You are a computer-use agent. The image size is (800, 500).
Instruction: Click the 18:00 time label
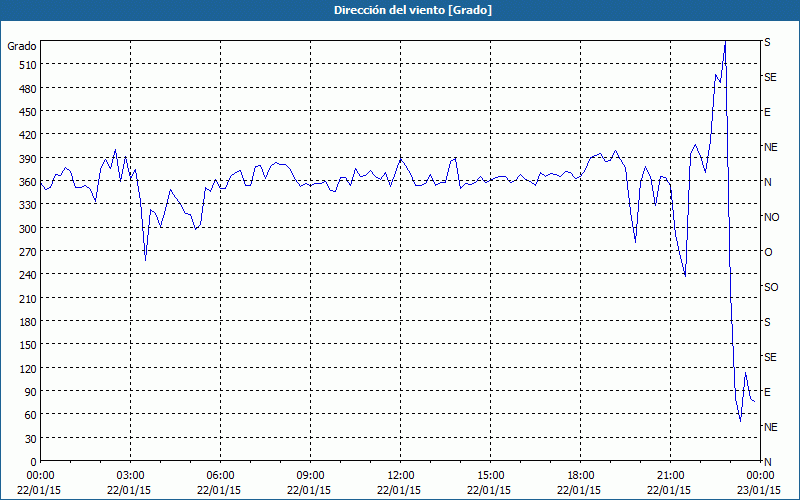(581, 476)
